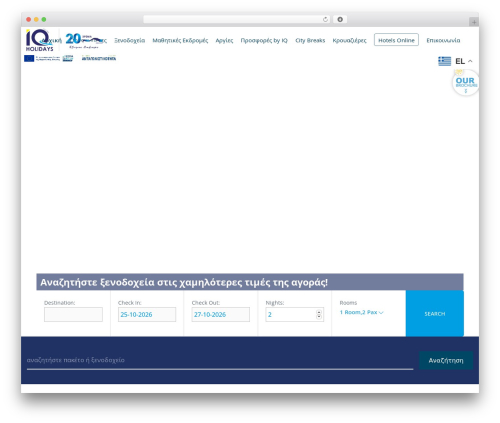Open the Επικοινωνία link
The image size is (500, 423).
click(x=443, y=40)
